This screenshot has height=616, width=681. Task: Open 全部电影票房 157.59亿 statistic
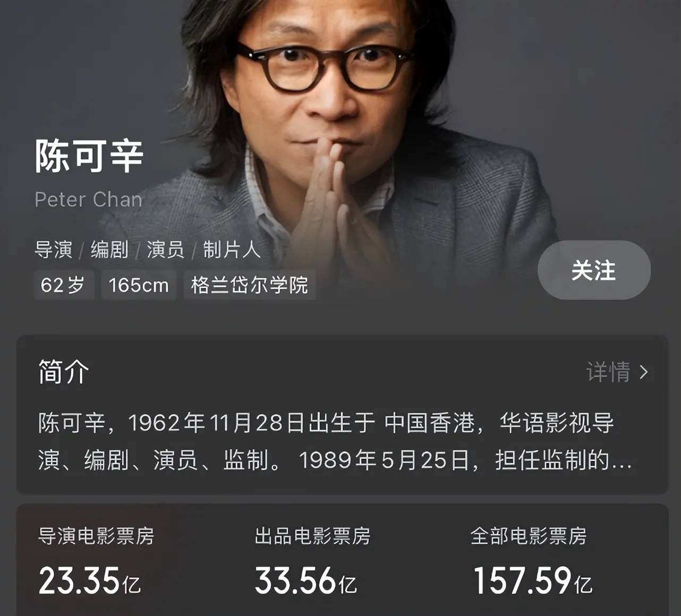click(x=531, y=561)
